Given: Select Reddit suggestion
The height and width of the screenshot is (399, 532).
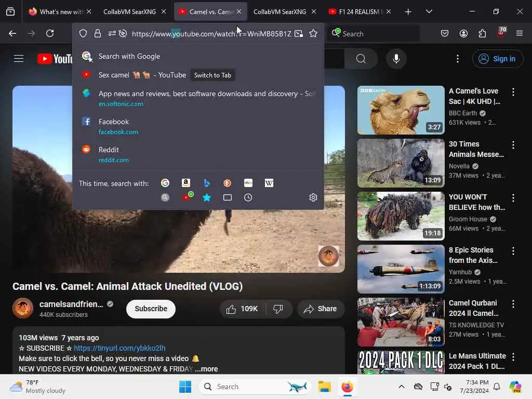Looking at the screenshot, I should [x=198, y=154].
